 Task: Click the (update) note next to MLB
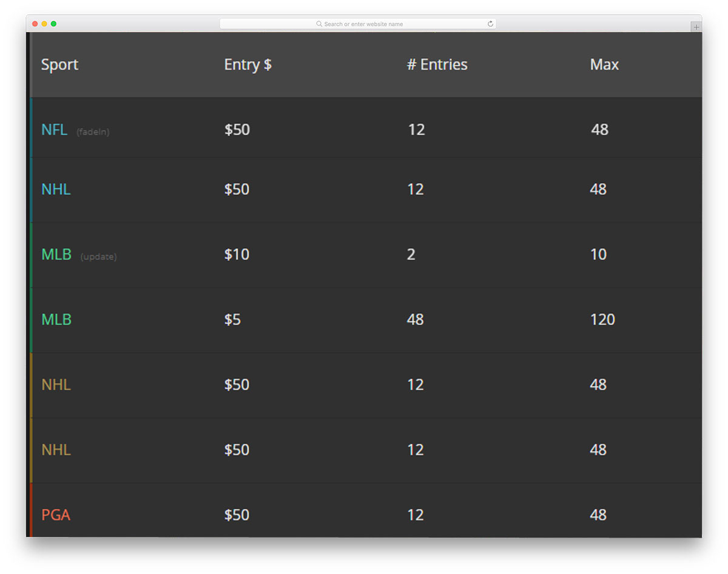[x=98, y=257]
